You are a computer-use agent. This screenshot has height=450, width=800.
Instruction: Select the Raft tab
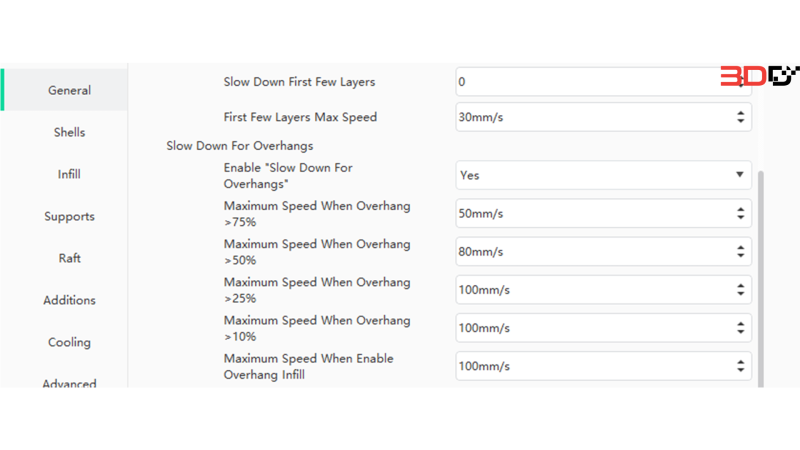coord(69,258)
